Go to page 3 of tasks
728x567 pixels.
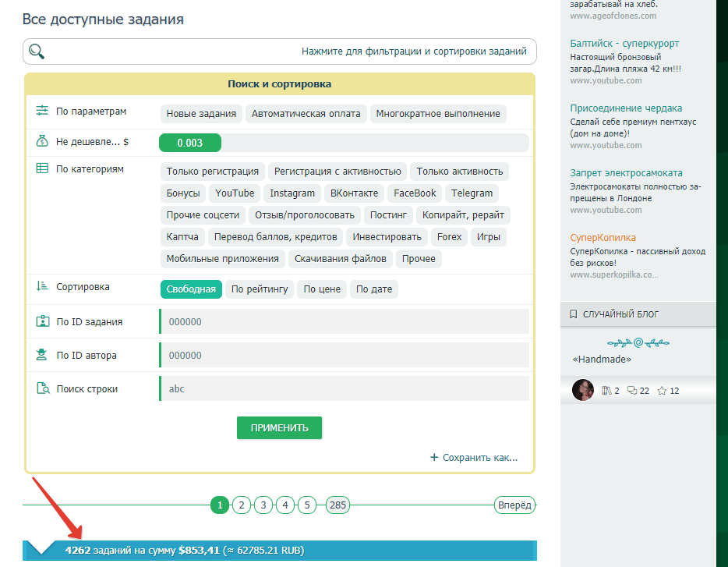pyautogui.click(x=263, y=505)
